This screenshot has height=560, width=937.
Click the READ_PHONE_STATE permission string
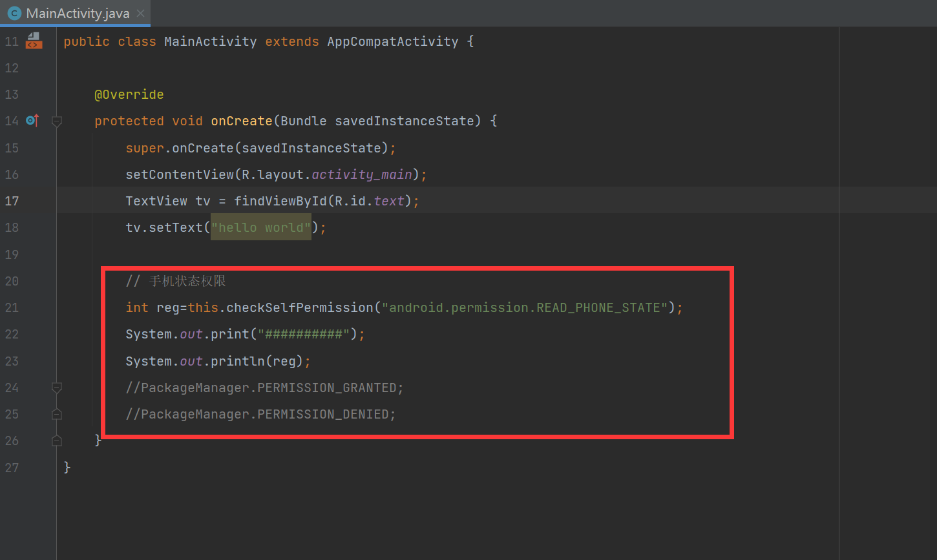pos(525,307)
